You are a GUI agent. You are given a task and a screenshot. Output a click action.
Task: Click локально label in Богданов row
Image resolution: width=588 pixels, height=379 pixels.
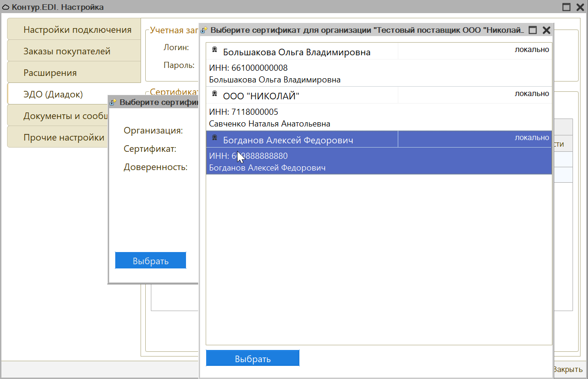[x=532, y=137]
